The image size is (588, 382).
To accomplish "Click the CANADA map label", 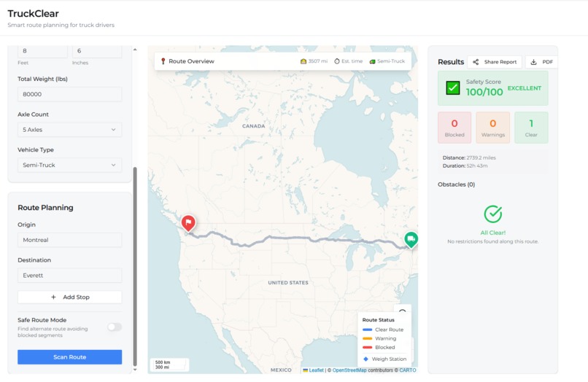I will pos(253,126).
